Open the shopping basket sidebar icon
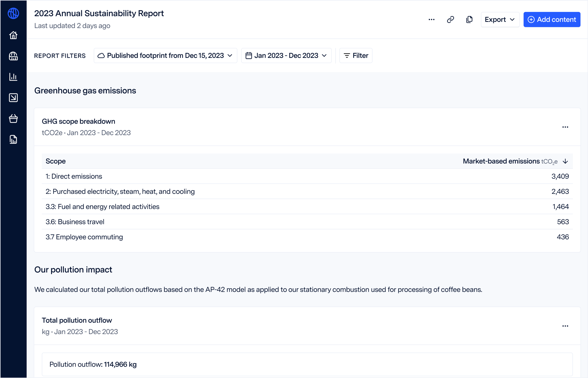 click(x=13, y=119)
